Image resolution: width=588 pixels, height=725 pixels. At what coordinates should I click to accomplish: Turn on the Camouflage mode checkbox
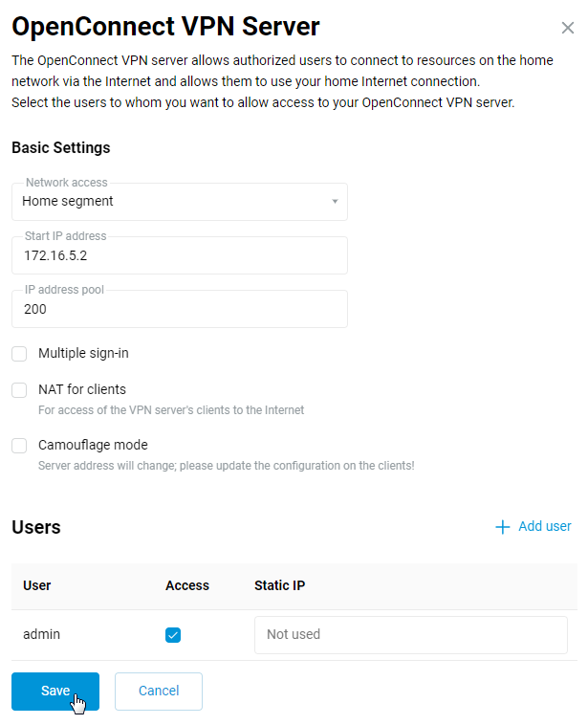point(19,446)
